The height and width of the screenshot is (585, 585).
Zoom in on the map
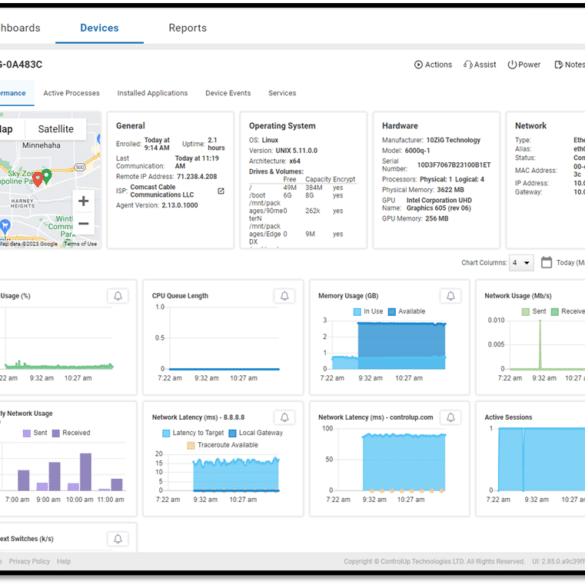[x=84, y=201]
